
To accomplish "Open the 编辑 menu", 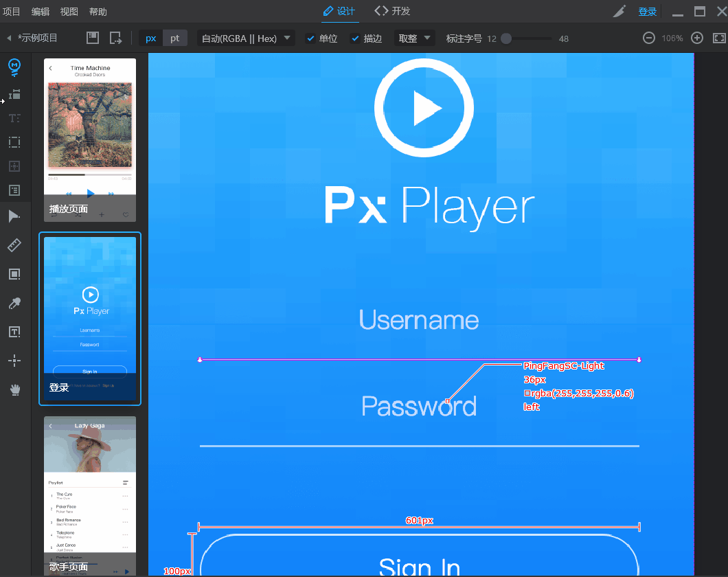I will pyautogui.click(x=41, y=12).
